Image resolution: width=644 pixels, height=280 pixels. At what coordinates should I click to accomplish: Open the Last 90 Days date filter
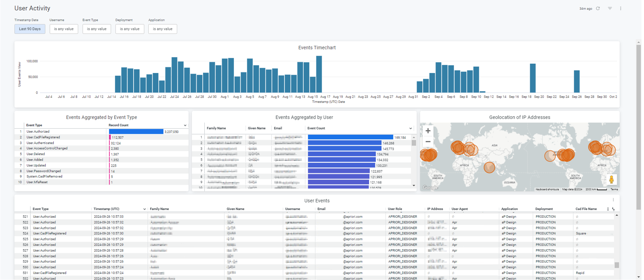click(30, 29)
